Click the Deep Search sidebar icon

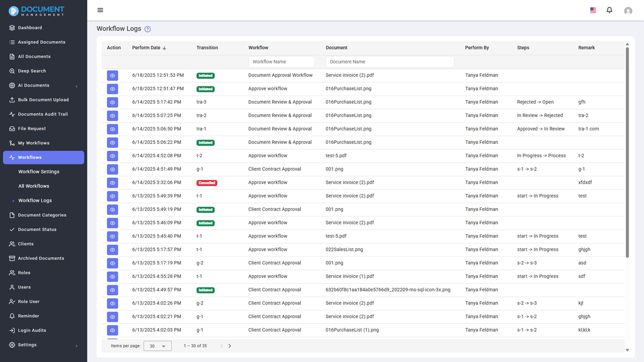(x=12, y=71)
